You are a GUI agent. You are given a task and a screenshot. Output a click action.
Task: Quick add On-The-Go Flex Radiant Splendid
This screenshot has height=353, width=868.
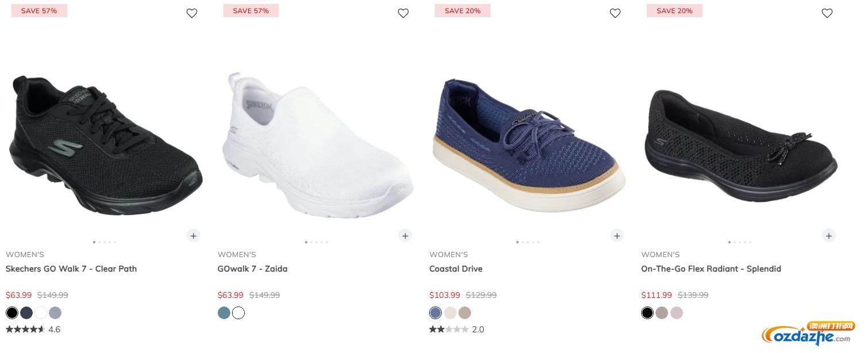click(828, 235)
